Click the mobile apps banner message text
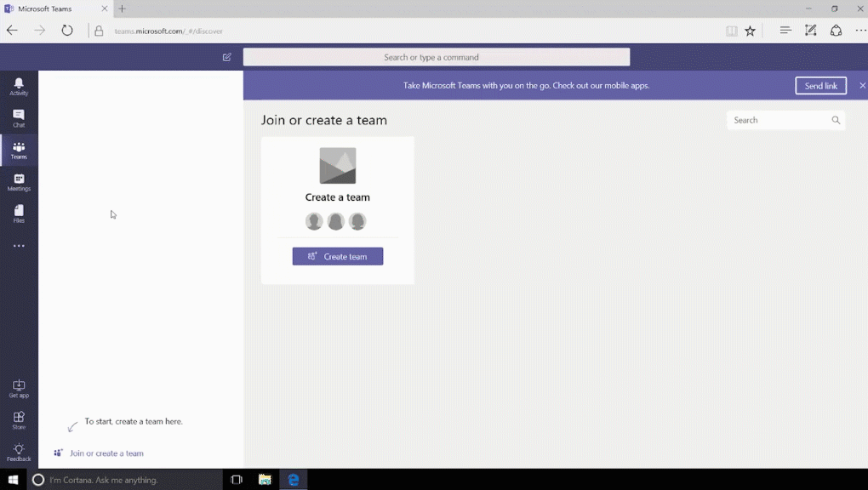 tap(526, 85)
